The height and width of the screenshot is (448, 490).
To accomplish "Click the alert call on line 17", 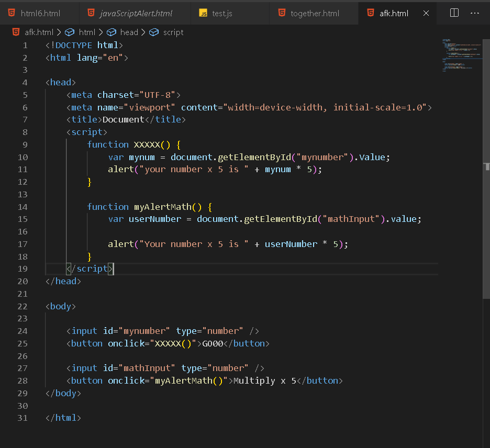I will pyautogui.click(x=120, y=244).
